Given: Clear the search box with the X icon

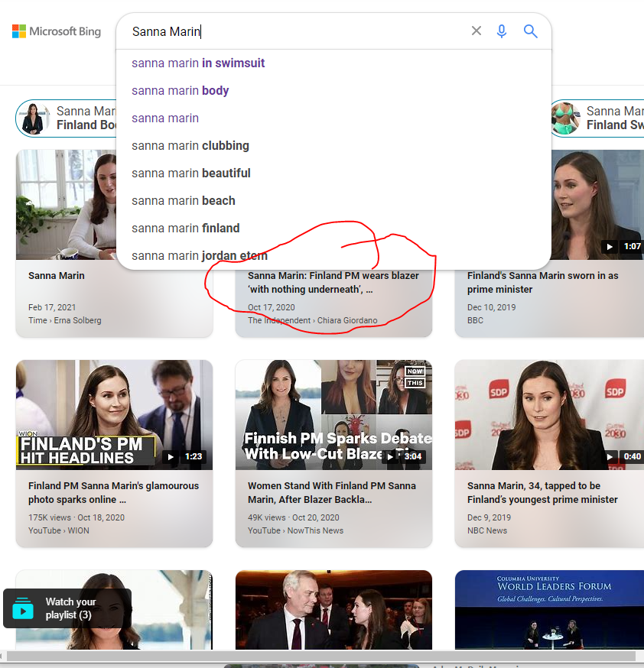Looking at the screenshot, I should (x=476, y=31).
